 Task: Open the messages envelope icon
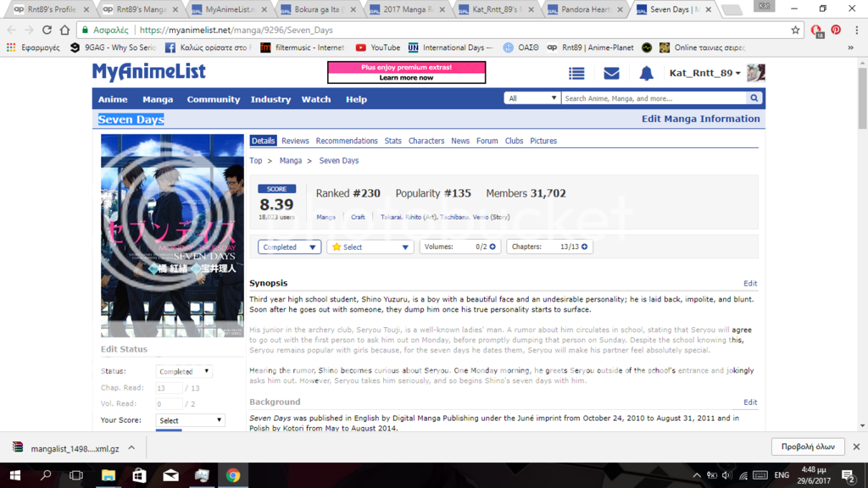(x=611, y=74)
